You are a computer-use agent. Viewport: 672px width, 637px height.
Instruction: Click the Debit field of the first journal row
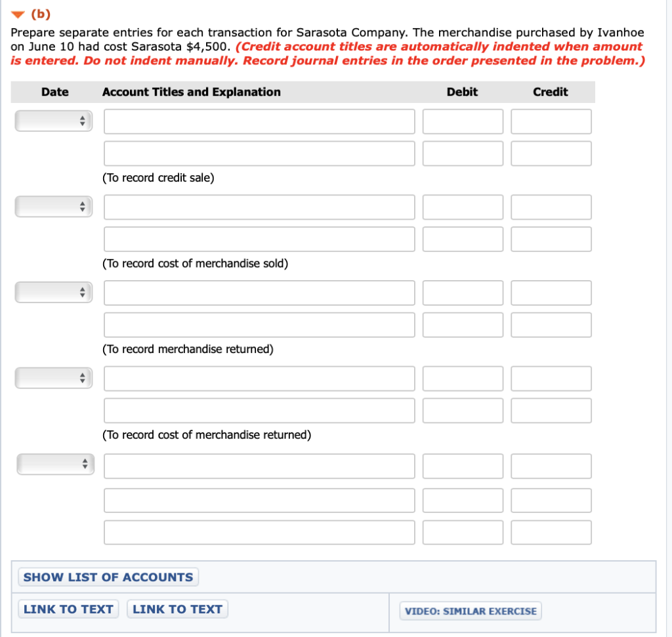[463, 121]
